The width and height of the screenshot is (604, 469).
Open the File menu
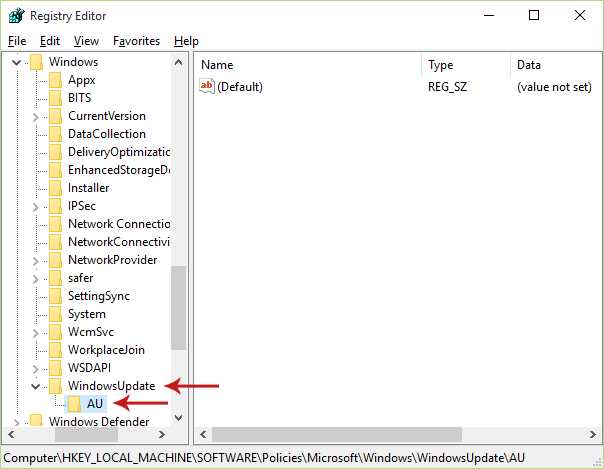(17, 41)
